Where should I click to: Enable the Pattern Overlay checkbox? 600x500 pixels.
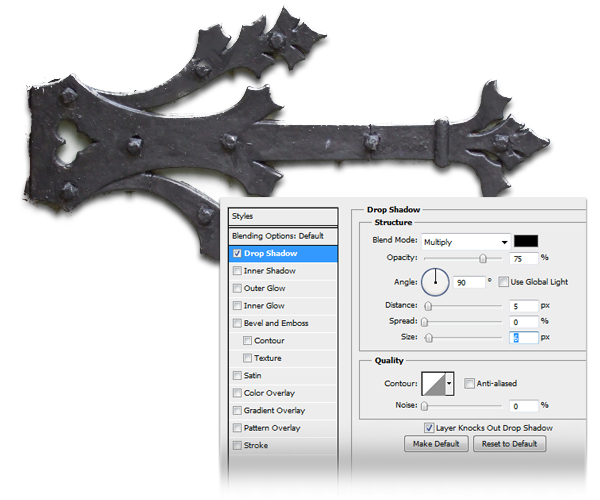tap(237, 428)
